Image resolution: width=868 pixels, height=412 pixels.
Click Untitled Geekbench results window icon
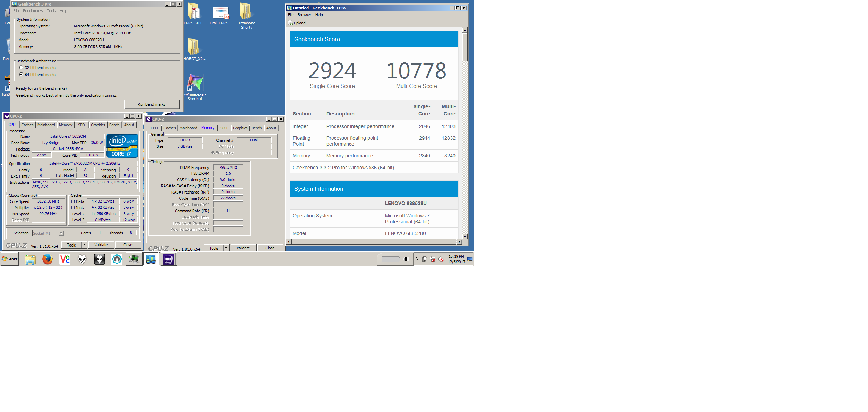coord(290,8)
